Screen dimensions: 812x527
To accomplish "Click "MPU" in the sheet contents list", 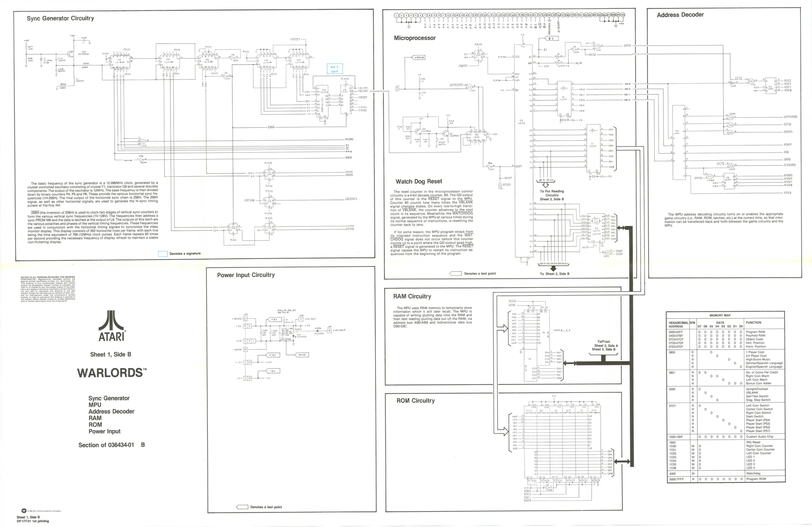I will click(x=95, y=405).
